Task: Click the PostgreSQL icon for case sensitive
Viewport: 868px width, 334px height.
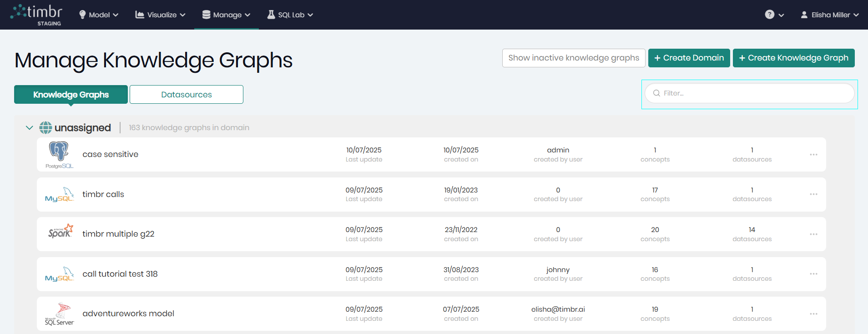Action: click(x=59, y=154)
